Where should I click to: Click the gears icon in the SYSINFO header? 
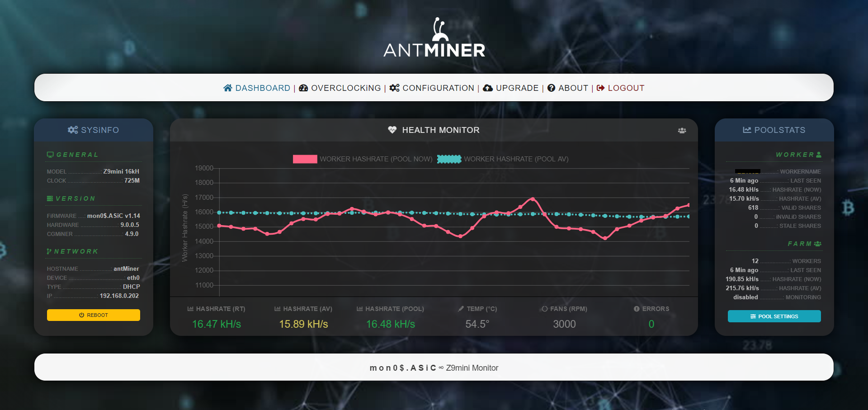point(73,130)
